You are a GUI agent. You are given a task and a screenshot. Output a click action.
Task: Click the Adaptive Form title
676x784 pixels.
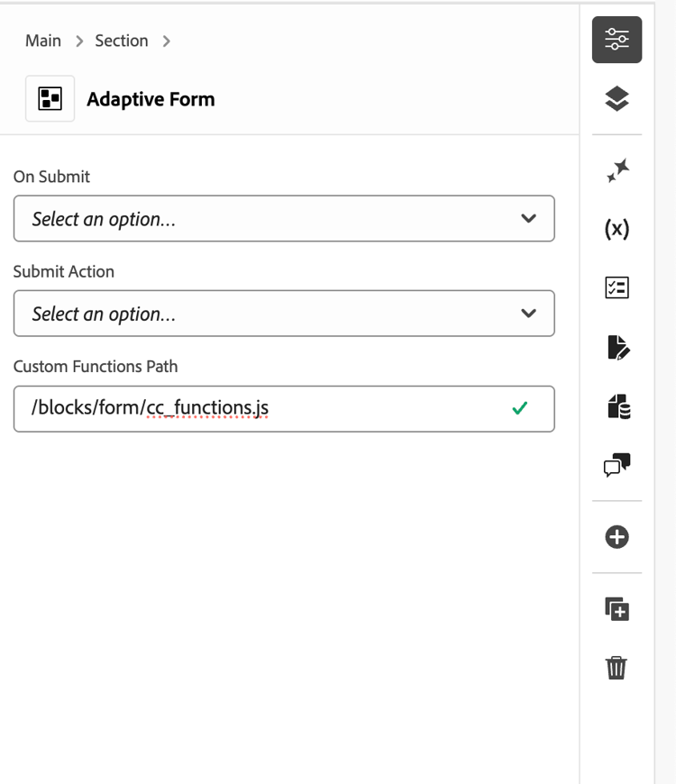[151, 99]
